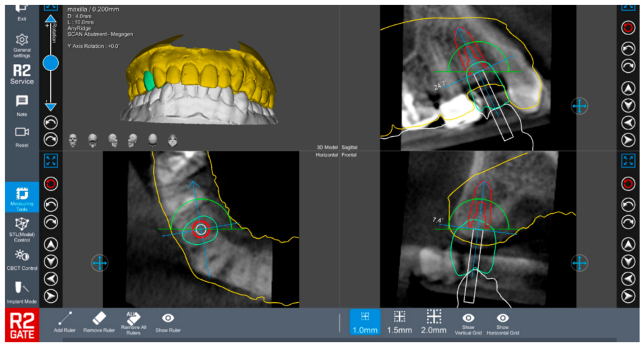Viewport: 644px width, 348px height.
Task: Open STL(Model) Control panel
Action: click(22, 226)
